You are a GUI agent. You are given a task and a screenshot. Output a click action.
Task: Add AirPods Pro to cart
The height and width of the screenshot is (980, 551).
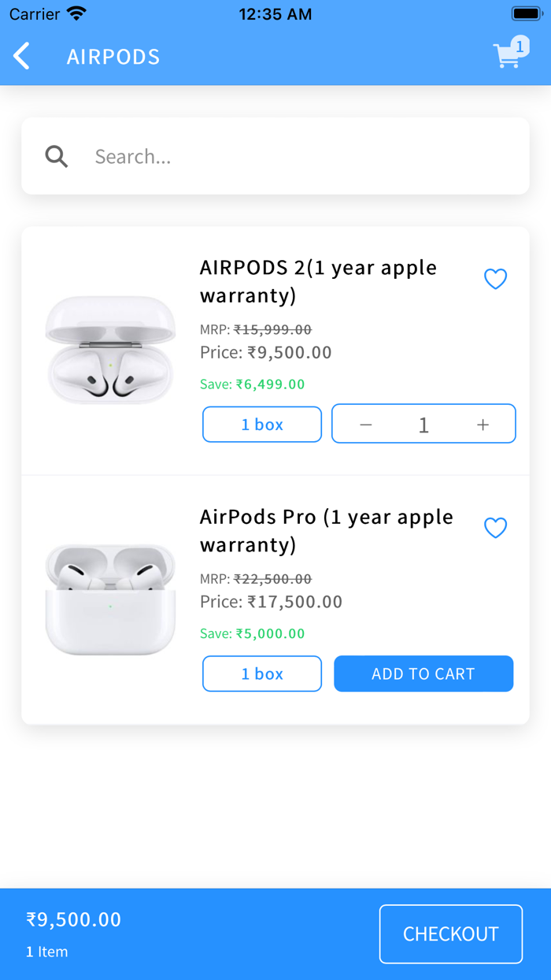pos(423,674)
